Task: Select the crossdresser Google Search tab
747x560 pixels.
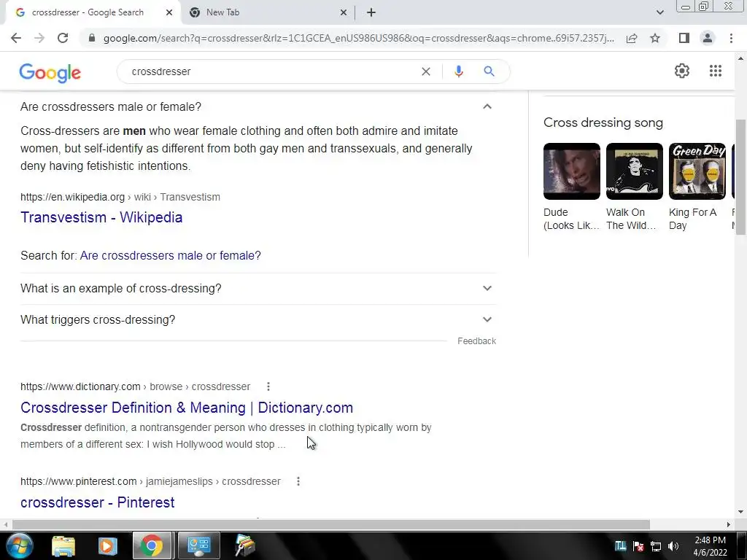Action: [93, 12]
